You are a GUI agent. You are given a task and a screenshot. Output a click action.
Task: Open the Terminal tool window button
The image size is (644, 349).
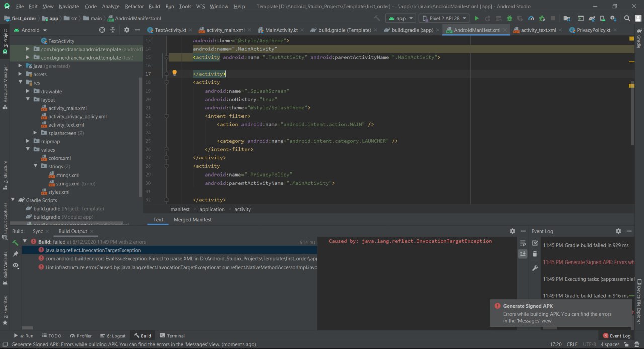tap(172, 336)
